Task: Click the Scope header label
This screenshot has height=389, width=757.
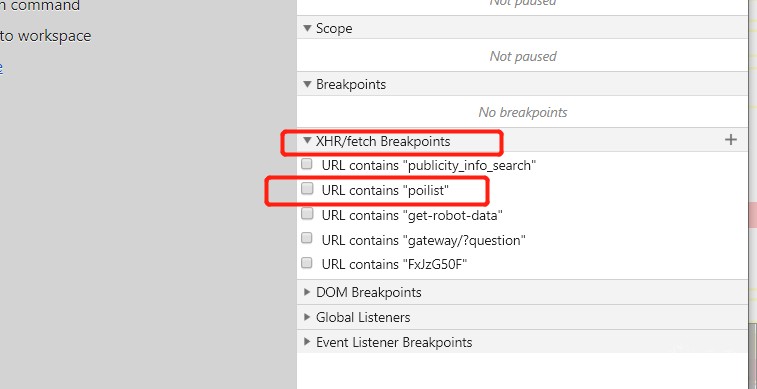Action: click(x=334, y=28)
